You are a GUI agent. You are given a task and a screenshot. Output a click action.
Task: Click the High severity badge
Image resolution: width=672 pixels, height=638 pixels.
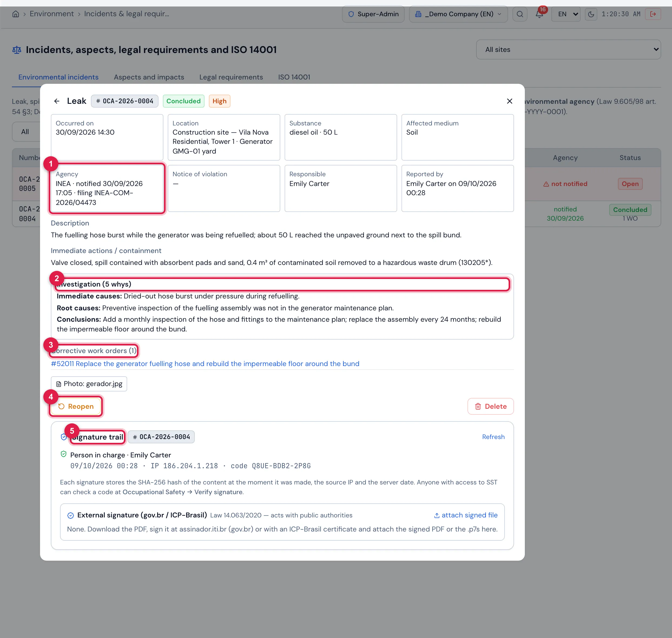[x=219, y=101]
